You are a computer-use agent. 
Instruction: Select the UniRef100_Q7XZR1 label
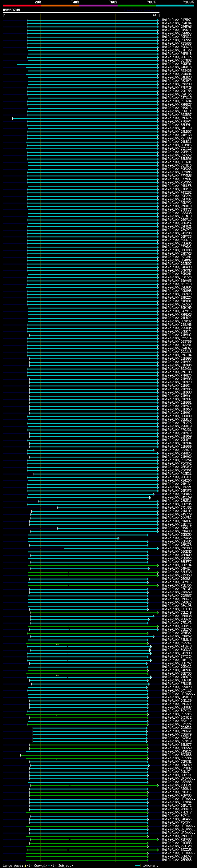point(177,487)
